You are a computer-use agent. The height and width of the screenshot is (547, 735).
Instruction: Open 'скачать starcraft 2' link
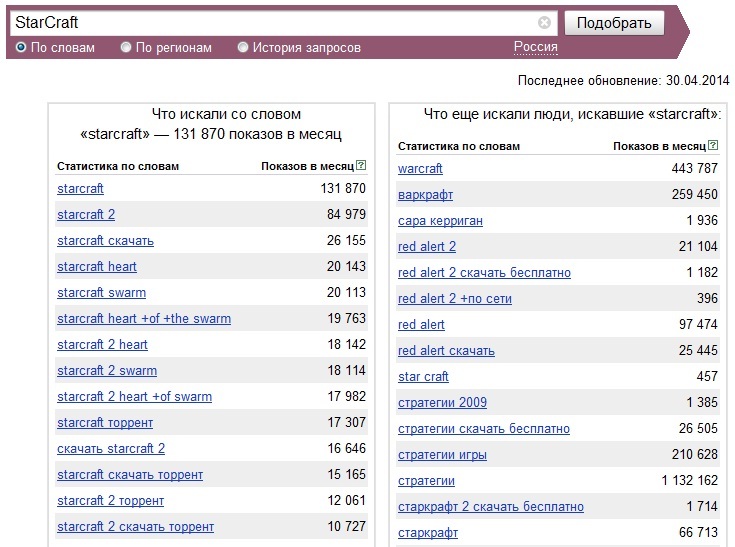click(111, 449)
